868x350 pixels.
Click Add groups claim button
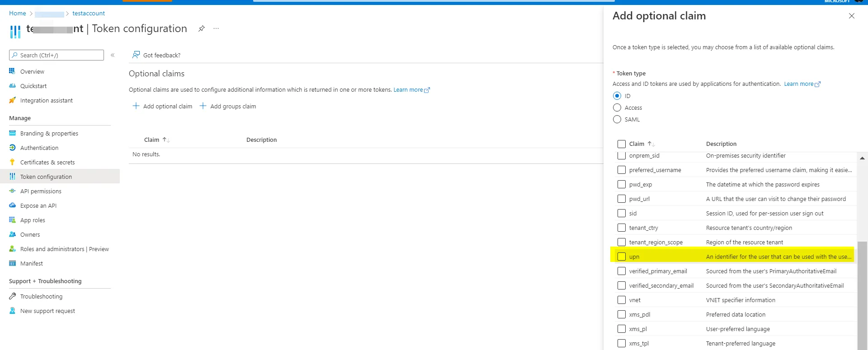[x=228, y=106]
